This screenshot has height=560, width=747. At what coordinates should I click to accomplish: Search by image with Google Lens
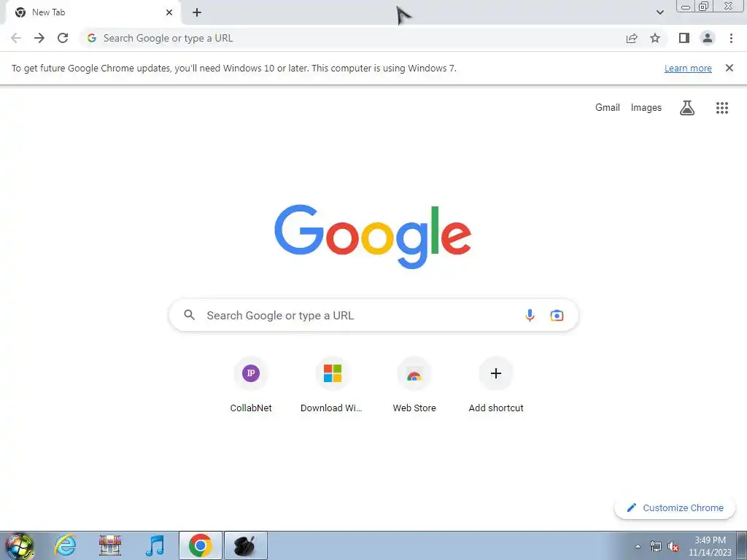pyautogui.click(x=557, y=315)
